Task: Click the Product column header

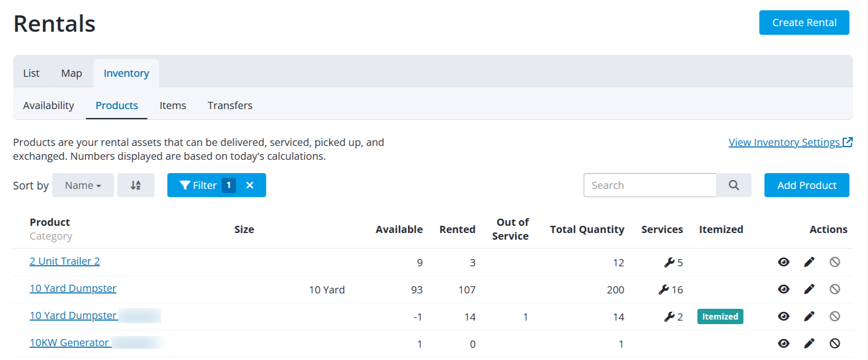Action: [x=50, y=222]
